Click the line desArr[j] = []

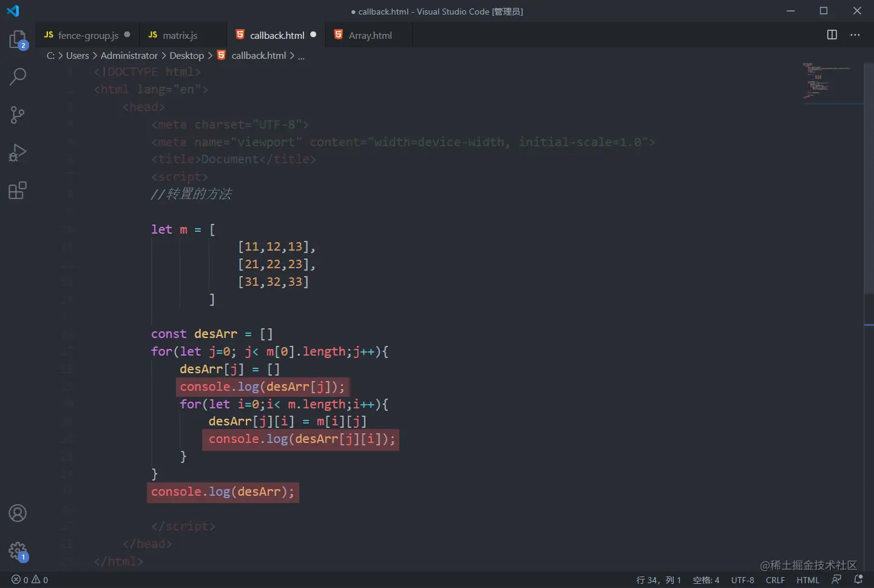[x=229, y=369]
